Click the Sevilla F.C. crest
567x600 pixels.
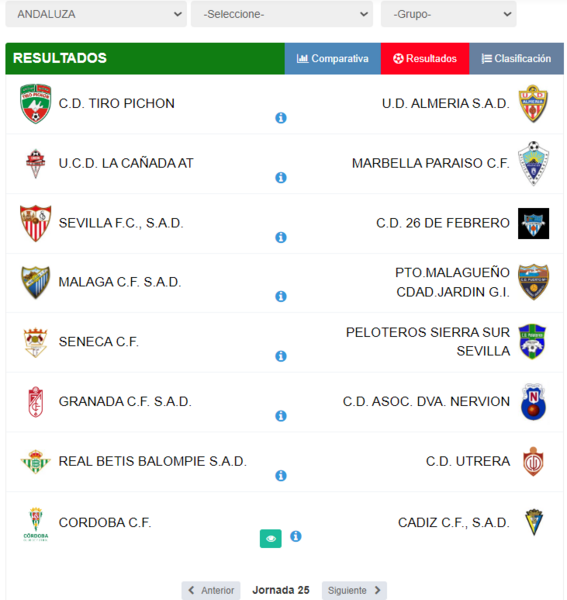(x=36, y=223)
